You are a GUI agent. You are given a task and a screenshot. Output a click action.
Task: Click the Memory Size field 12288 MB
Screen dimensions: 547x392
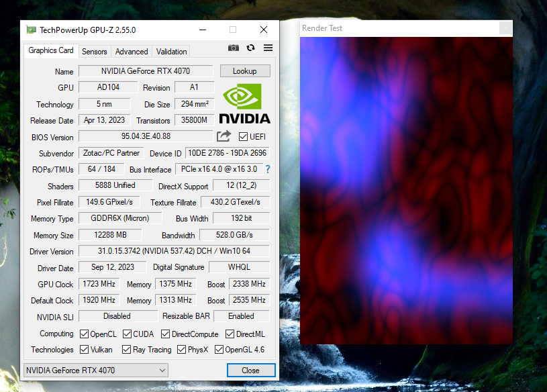pos(110,235)
